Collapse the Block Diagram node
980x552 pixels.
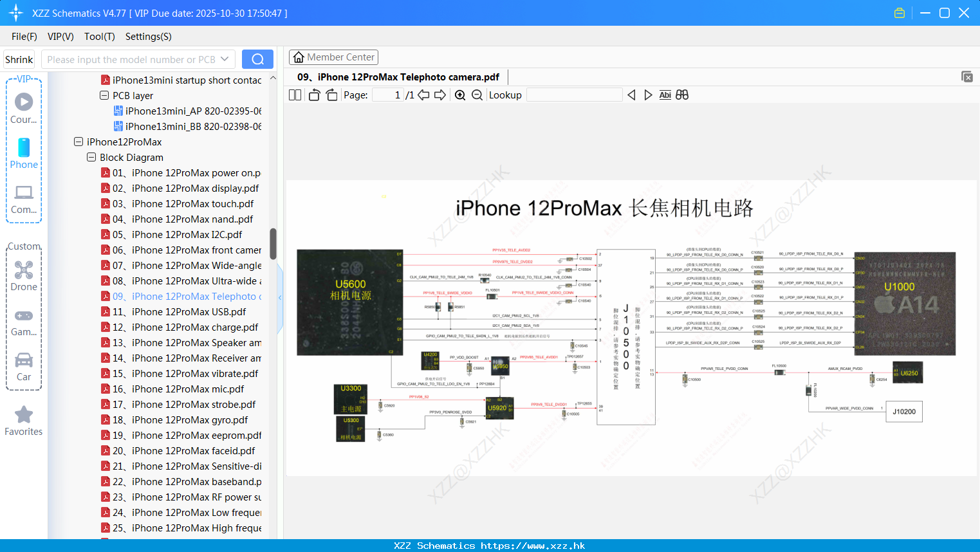[91, 157]
